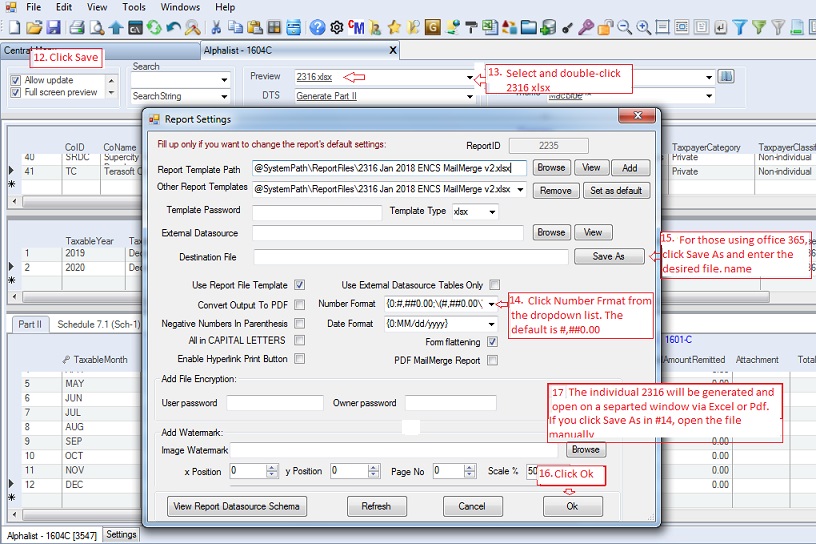The width and height of the screenshot is (816, 544).
Task: Click the red-blue CM icon
Action: [x=356, y=27]
